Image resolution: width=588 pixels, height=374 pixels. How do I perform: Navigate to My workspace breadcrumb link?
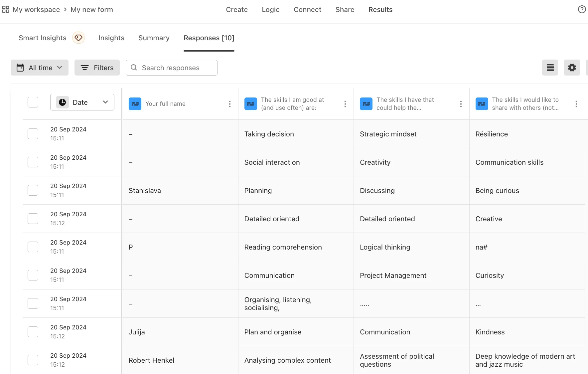36,10
